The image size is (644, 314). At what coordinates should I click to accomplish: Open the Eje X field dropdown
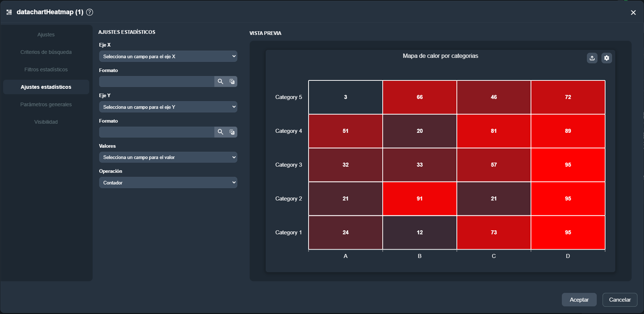(x=168, y=56)
